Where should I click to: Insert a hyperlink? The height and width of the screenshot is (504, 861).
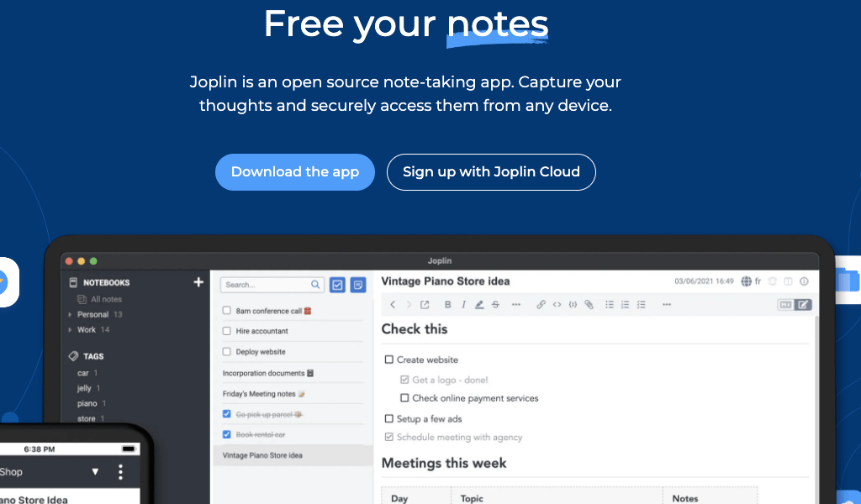[541, 304]
